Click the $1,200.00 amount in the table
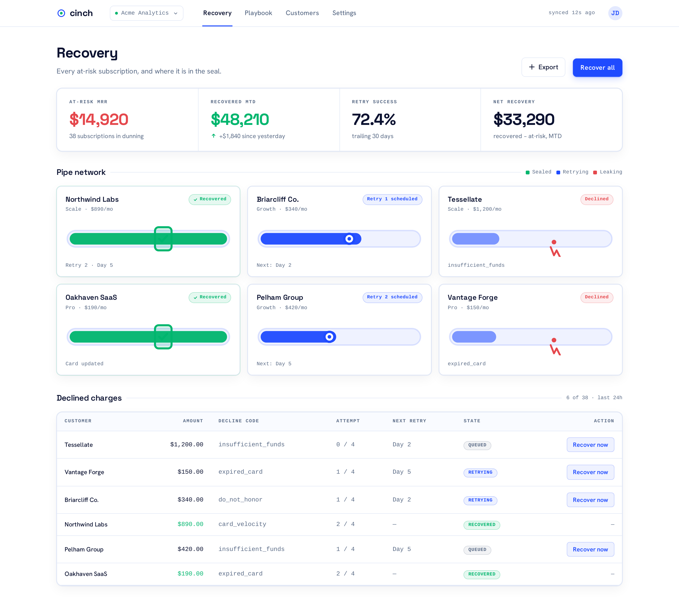679x616 pixels. 186,444
